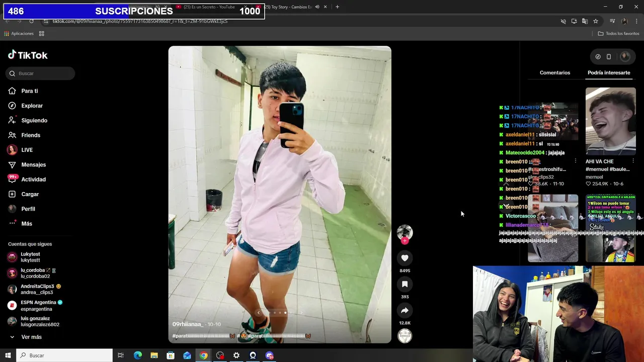
Task: Open the Todos los favoritos folder
Action: pyautogui.click(x=619, y=34)
